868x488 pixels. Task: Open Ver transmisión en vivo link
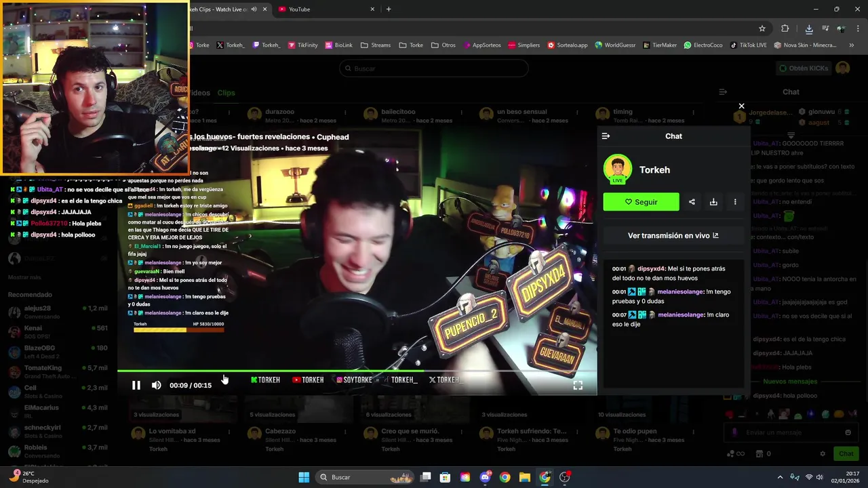pos(673,236)
